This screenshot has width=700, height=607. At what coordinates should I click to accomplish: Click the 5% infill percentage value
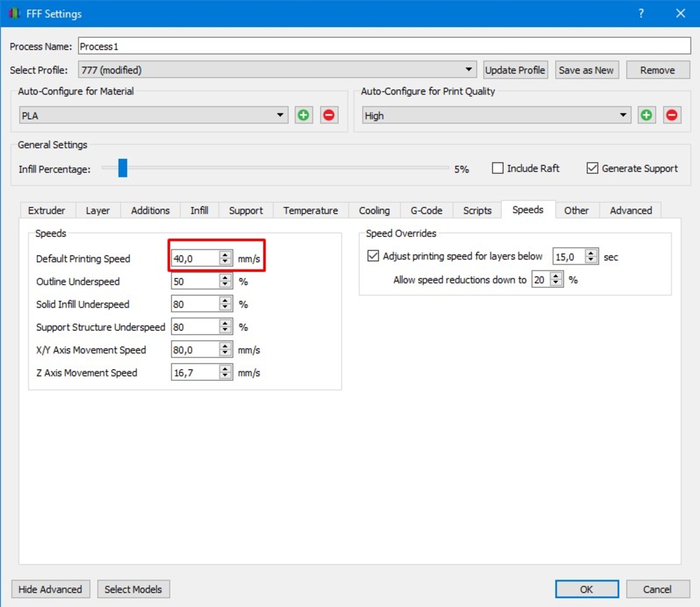pos(461,169)
